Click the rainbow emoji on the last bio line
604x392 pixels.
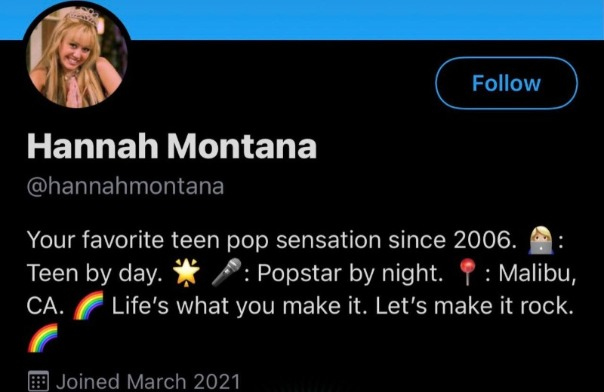pyautogui.click(x=42, y=338)
